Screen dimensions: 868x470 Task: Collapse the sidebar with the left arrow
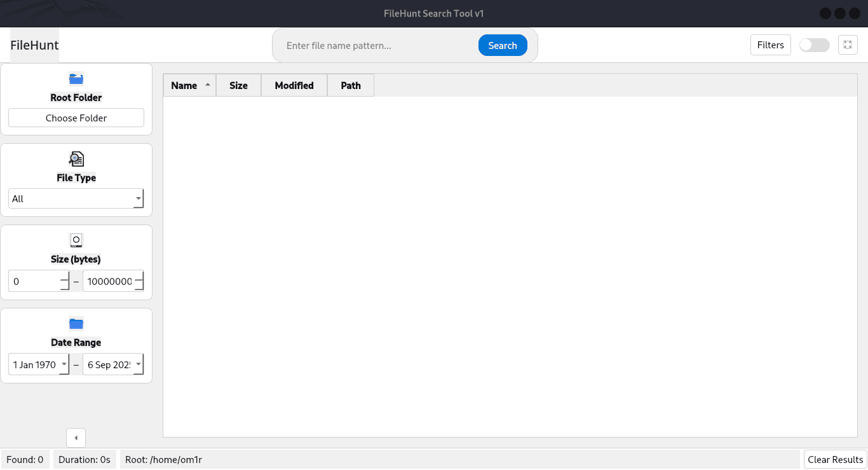pos(76,438)
